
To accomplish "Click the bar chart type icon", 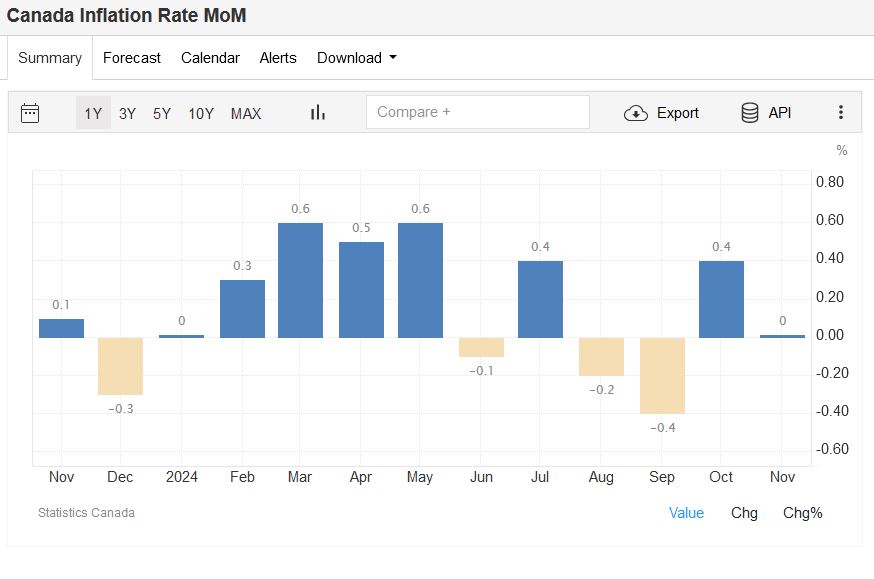I will click(318, 113).
